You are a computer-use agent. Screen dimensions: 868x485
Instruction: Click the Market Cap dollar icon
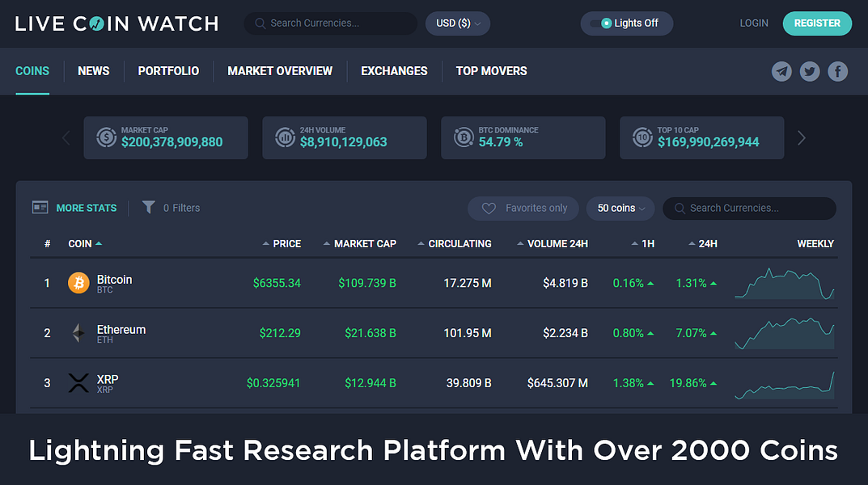pyautogui.click(x=106, y=137)
